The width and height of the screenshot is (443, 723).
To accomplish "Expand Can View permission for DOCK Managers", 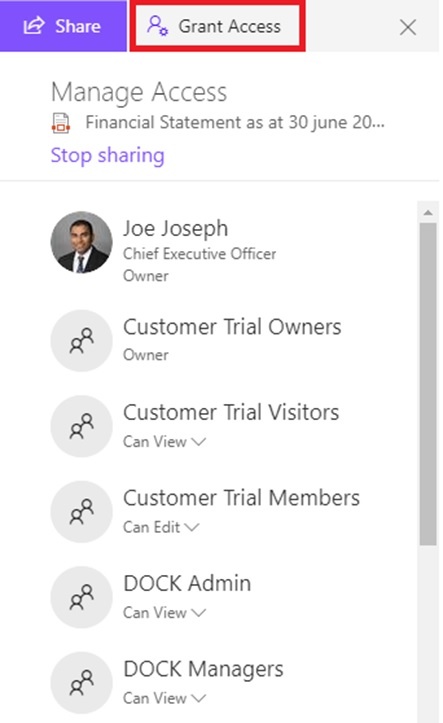I will coord(164,698).
